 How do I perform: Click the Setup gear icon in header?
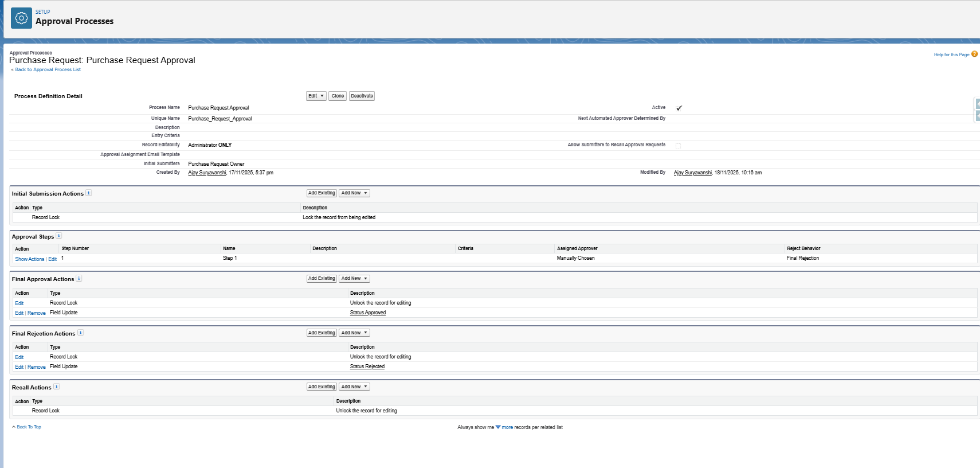[21, 18]
